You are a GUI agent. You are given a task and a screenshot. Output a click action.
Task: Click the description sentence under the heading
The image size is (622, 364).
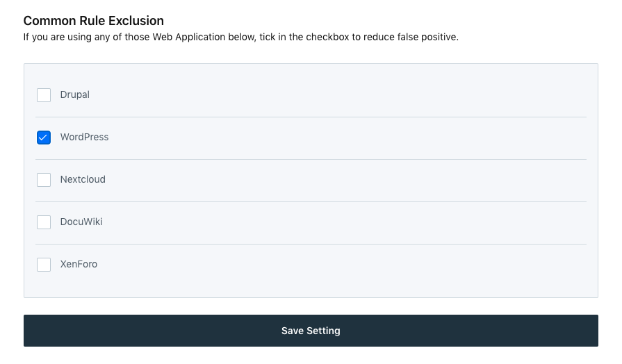coord(240,37)
